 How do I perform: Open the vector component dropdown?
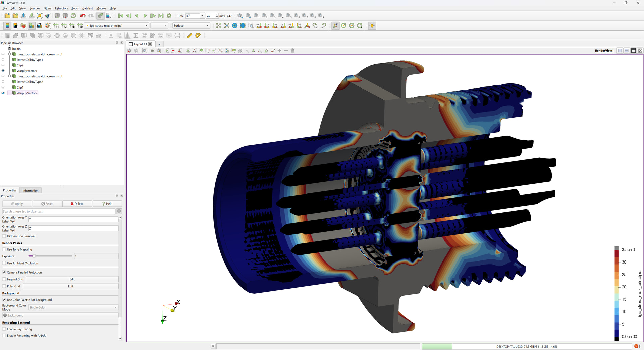[159, 26]
